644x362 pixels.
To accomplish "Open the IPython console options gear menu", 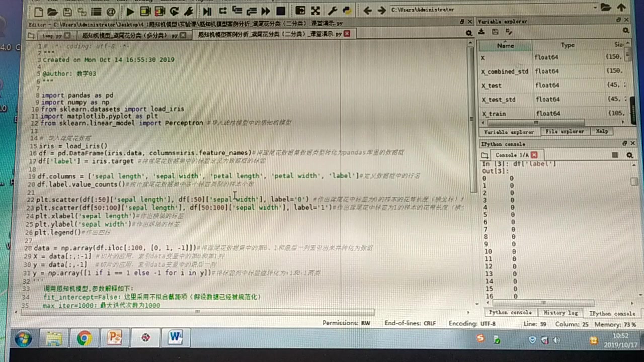I will click(629, 155).
